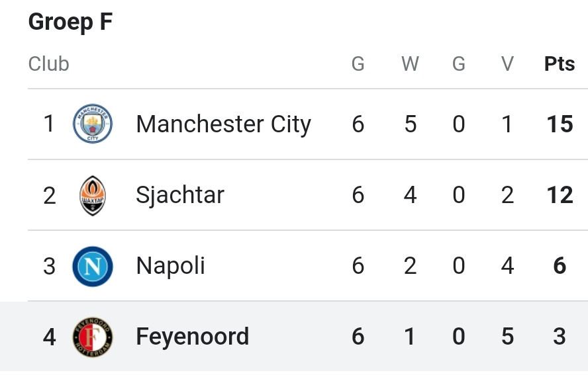Select the Feyenoord team name
The image size is (588, 381).
(x=193, y=337)
